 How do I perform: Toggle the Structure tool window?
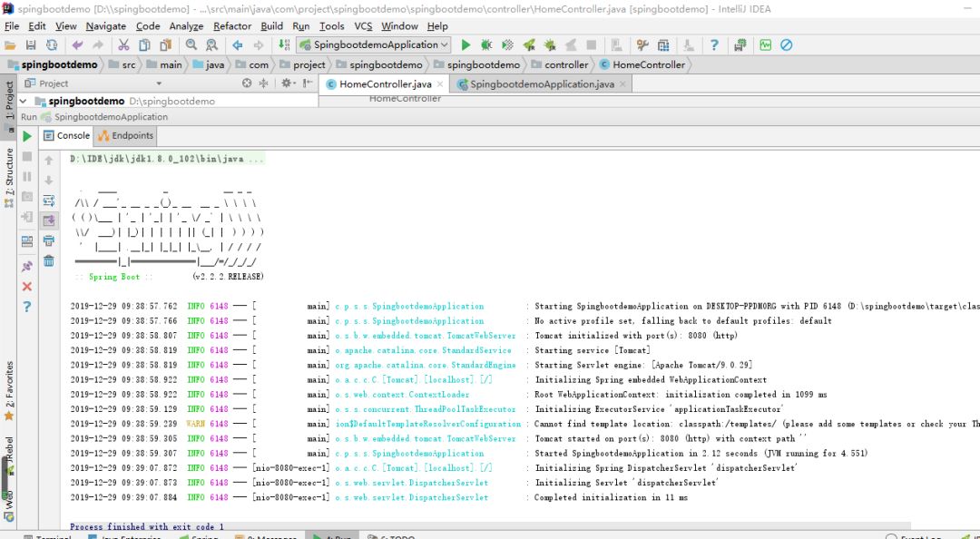click(x=9, y=178)
